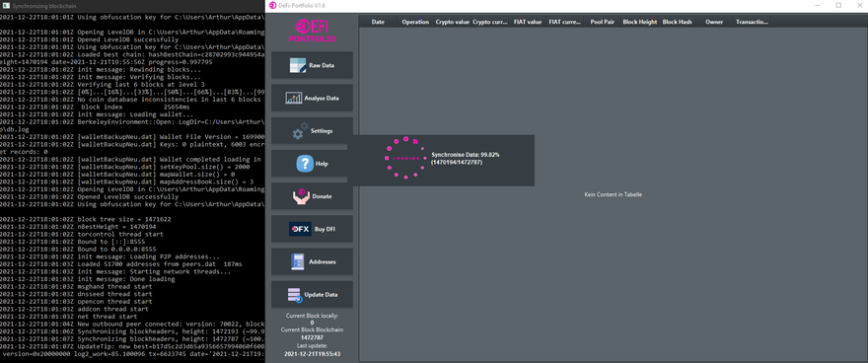Click the Pool Pair column header
Viewport: 868px width, 363px height.
coord(603,22)
